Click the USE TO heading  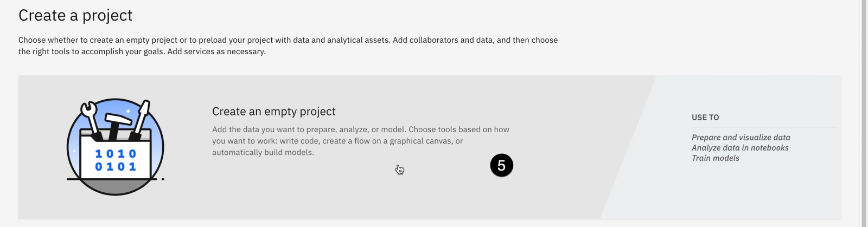coord(705,117)
